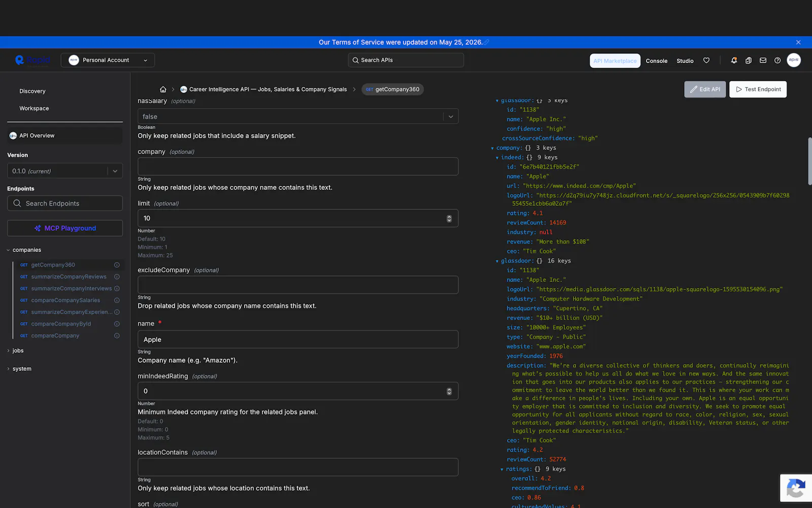Expand the system endpoint group
812x508 pixels.
click(x=8, y=369)
